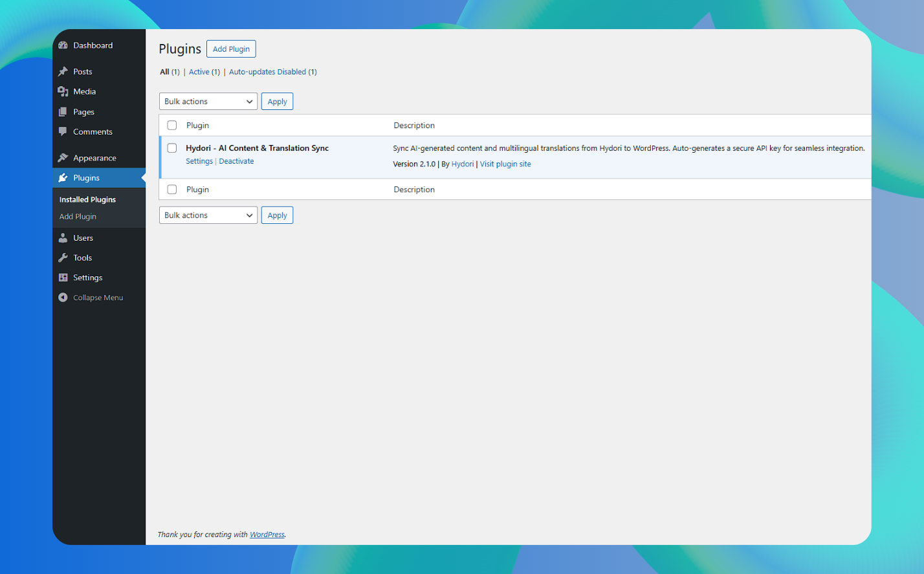Open the bottom Bulk actions dropdown
The height and width of the screenshot is (574, 924).
208,215
